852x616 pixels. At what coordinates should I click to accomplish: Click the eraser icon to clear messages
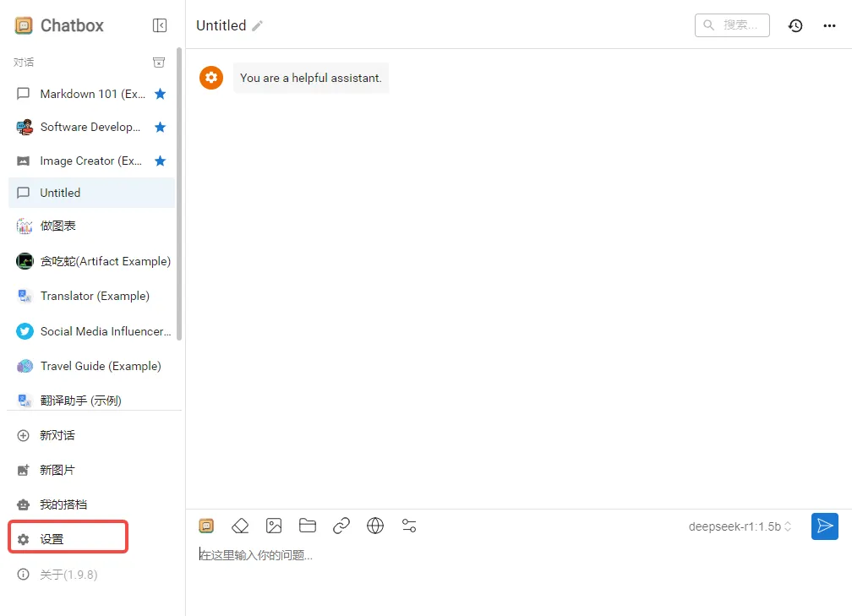tap(240, 526)
